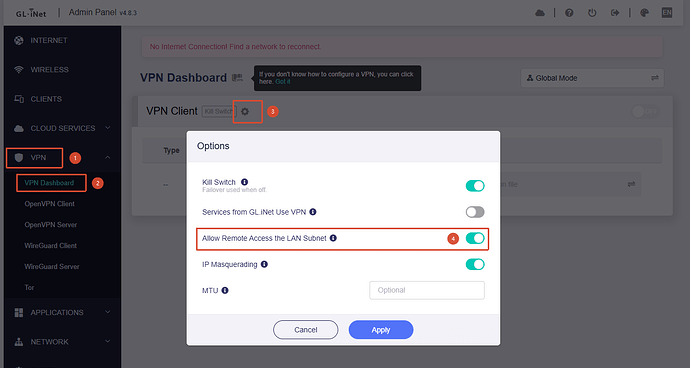Toggle the Kill Switch option off

475,186
